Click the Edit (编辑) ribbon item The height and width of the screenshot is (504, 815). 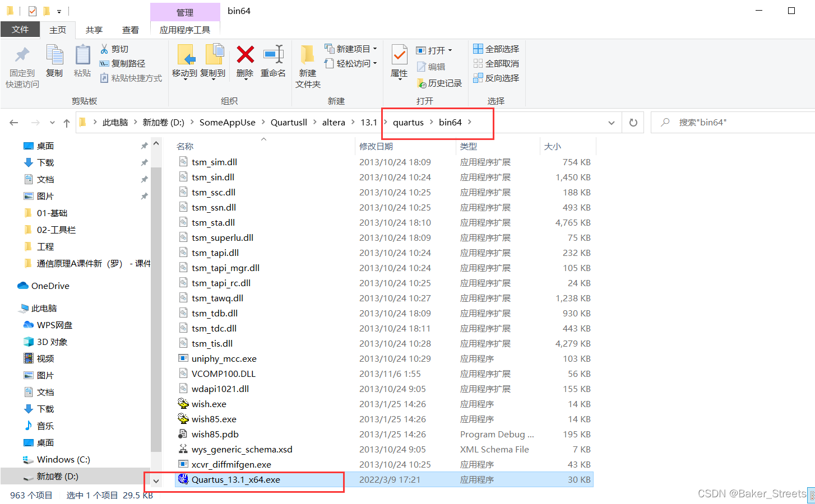coord(431,67)
